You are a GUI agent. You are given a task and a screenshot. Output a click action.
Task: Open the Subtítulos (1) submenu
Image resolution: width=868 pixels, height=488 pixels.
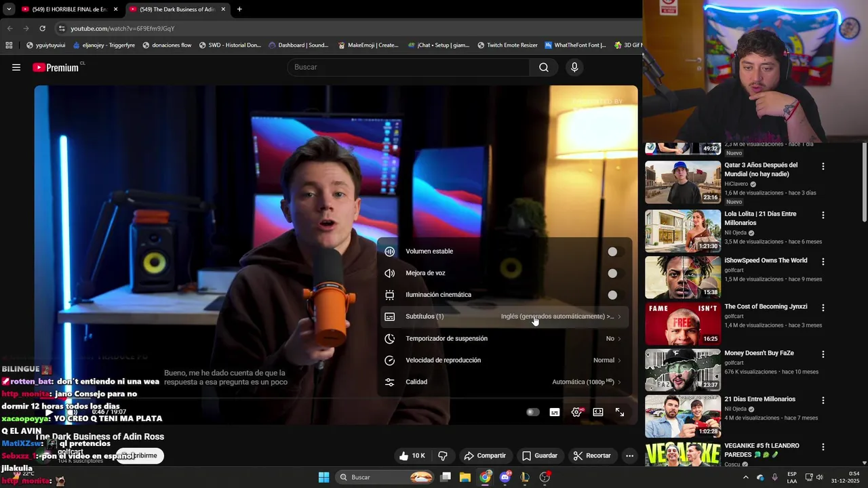(505, 317)
